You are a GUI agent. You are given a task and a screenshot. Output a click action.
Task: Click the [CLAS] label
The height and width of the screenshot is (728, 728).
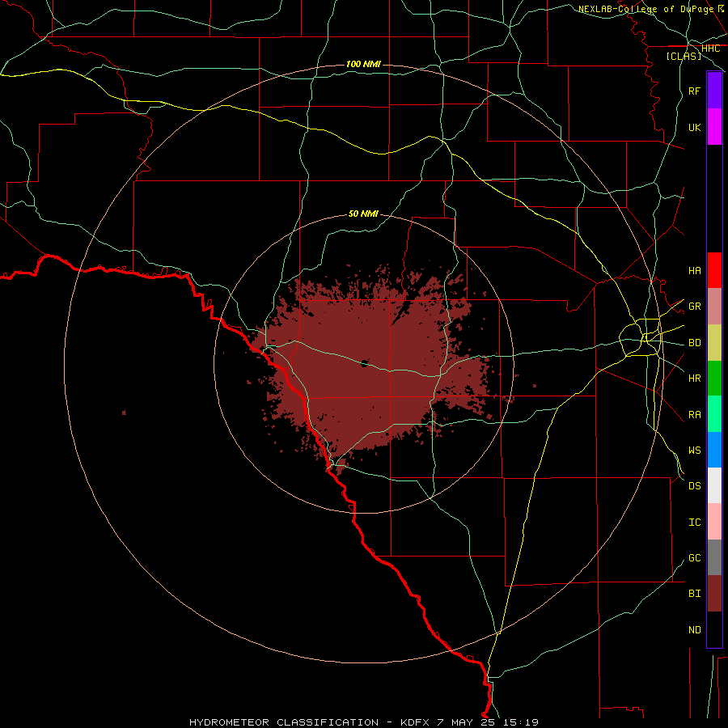point(684,57)
